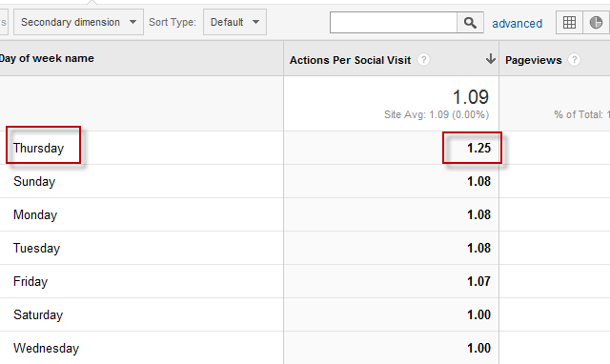Screen dimensions: 610x364
Task: Open the Sort Type Default dropdown
Action: [234, 22]
